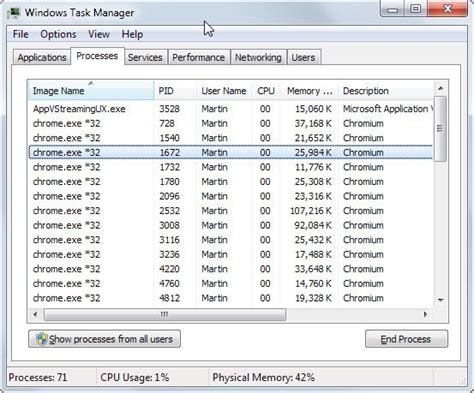Select chrome.exe process with PID 2096
The image size is (474, 393).
pyautogui.click(x=231, y=196)
